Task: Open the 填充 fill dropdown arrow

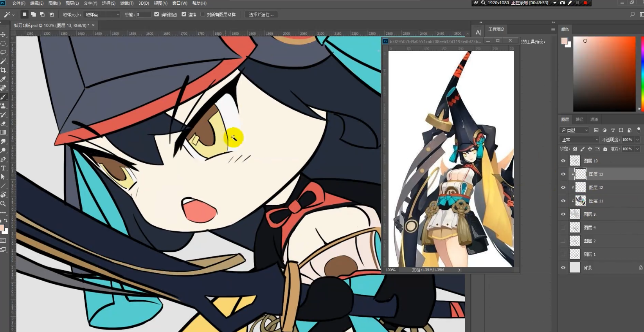Action: tap(637, 149)
